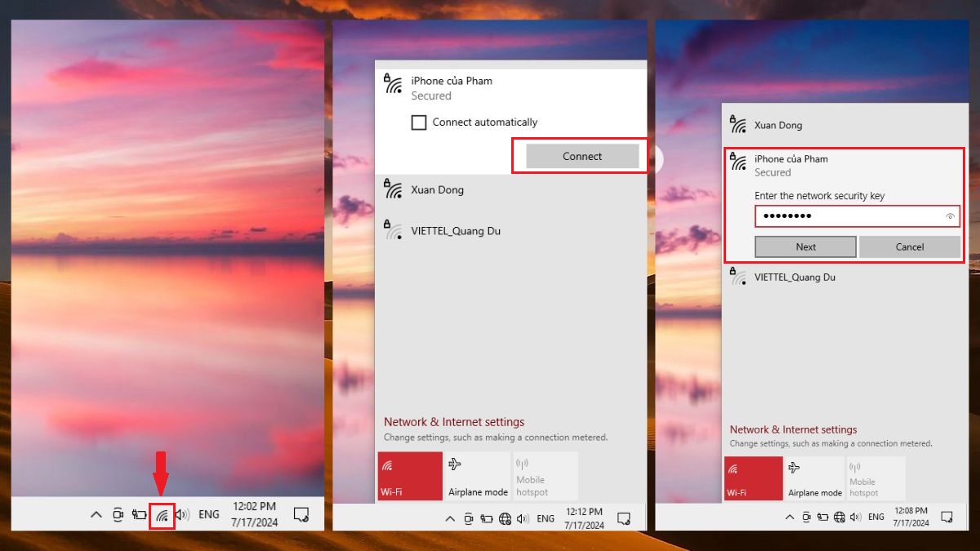Open Network & Internet settings in the 12:12 PM screenshot
This screenshot has height=551, width=980.
tap(454, 422)
